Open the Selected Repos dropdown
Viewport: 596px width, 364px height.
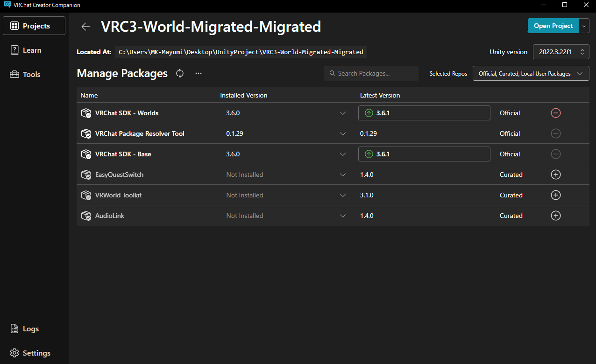point(531,74)
